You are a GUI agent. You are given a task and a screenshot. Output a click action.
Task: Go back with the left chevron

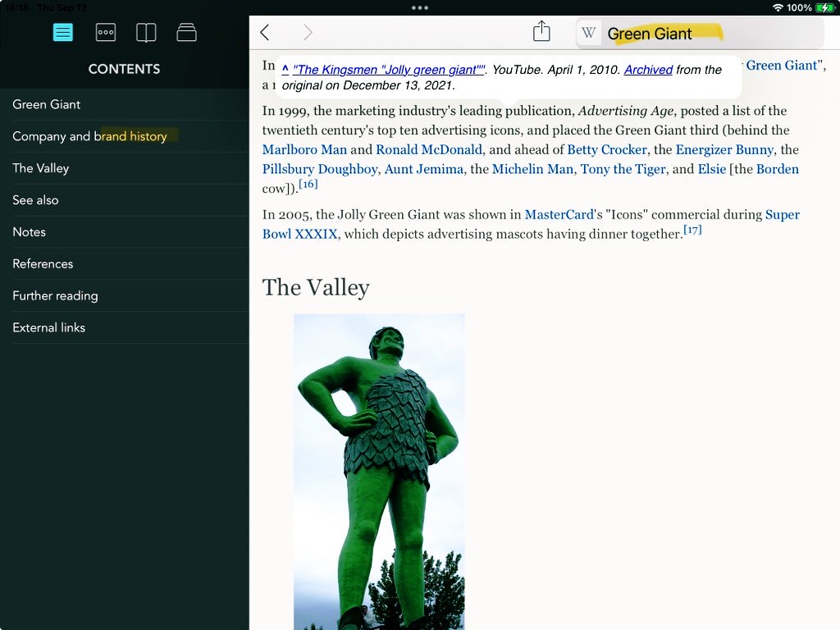click(264, 33)
